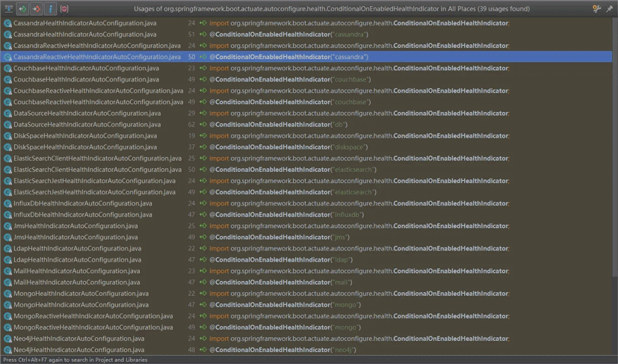
Task: Toggle show import statements button
Action: click(x=51, y=8)
